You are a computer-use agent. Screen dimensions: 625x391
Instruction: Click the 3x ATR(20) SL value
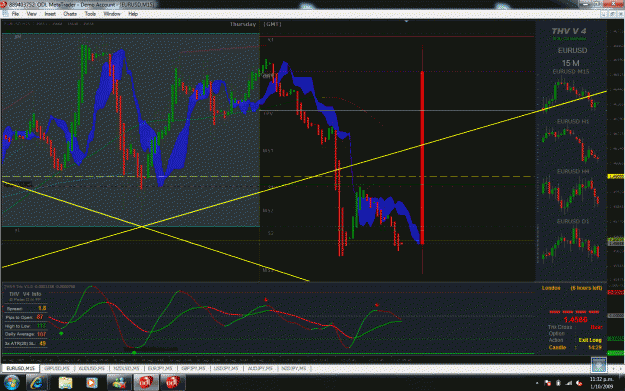pyautogui.click(x=43, y=343)
